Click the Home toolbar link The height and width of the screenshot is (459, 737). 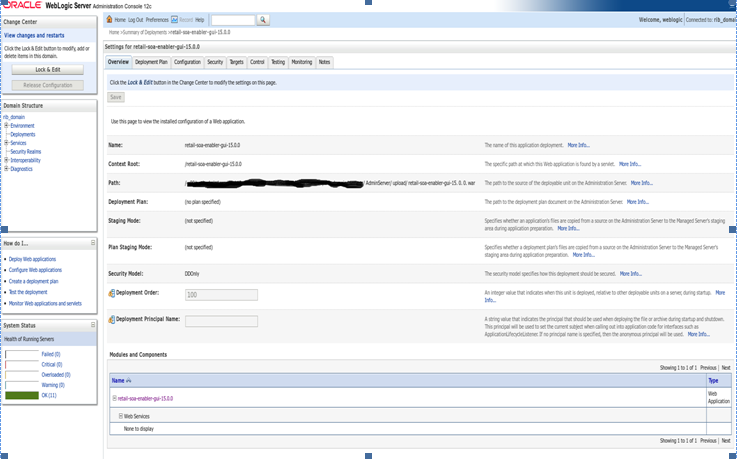[x=120, y=20]
